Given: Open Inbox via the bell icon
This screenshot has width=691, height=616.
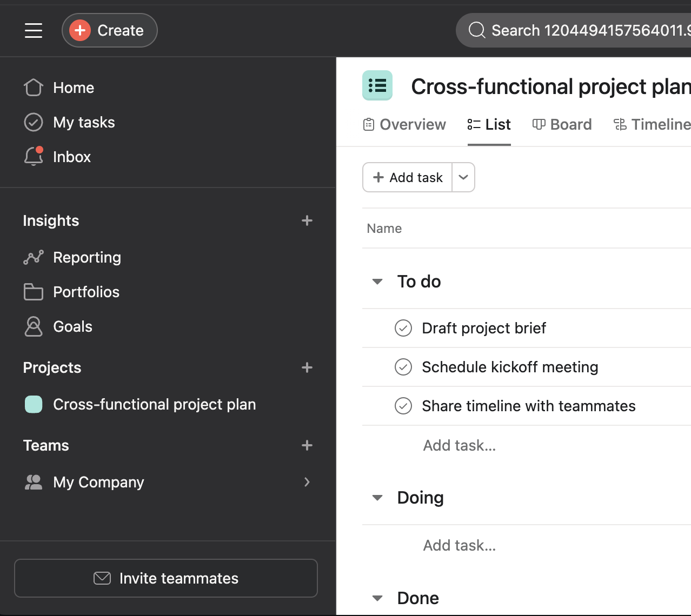Looking at the screenshot, I should click(34, 157).
